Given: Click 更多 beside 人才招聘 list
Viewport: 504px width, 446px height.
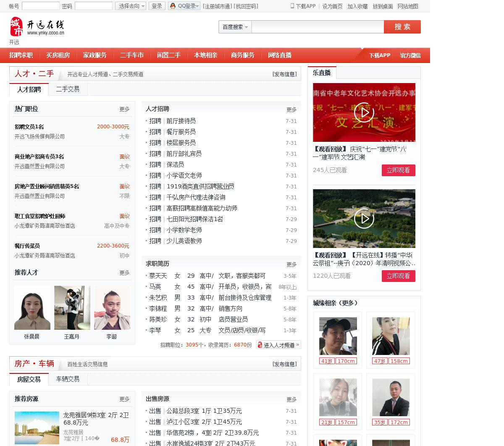Looking at the screenshot, I should point(291,110).
